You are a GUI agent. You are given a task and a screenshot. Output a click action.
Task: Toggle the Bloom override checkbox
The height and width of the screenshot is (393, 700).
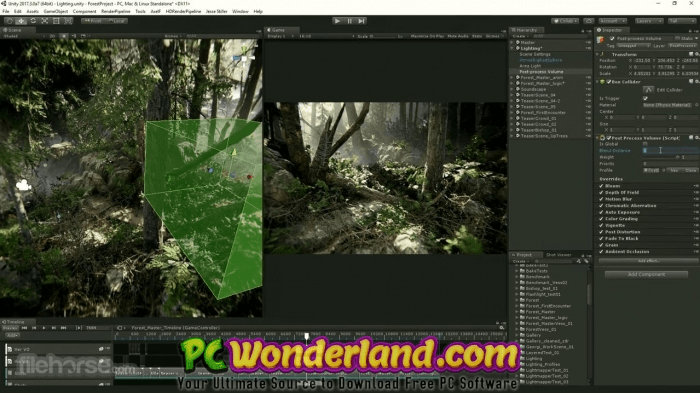click(x=601, y=186)
